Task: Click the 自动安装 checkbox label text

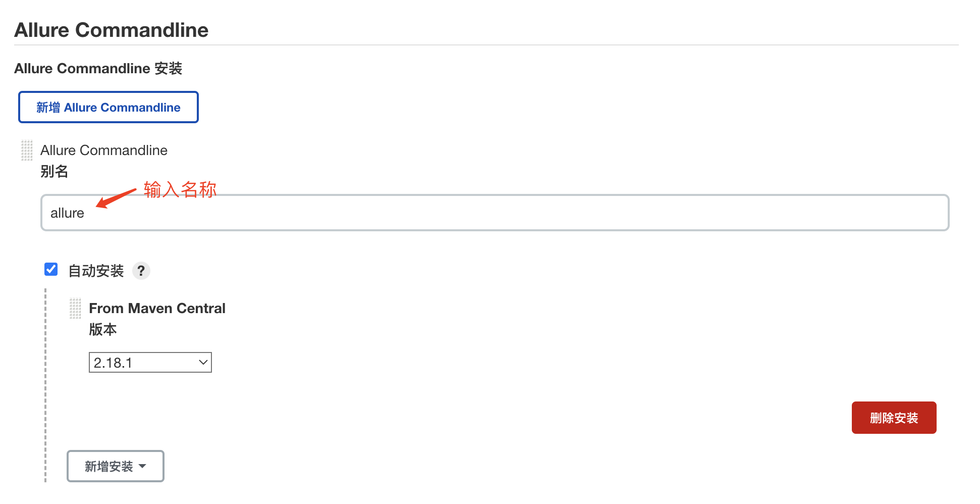Action: 96,271
